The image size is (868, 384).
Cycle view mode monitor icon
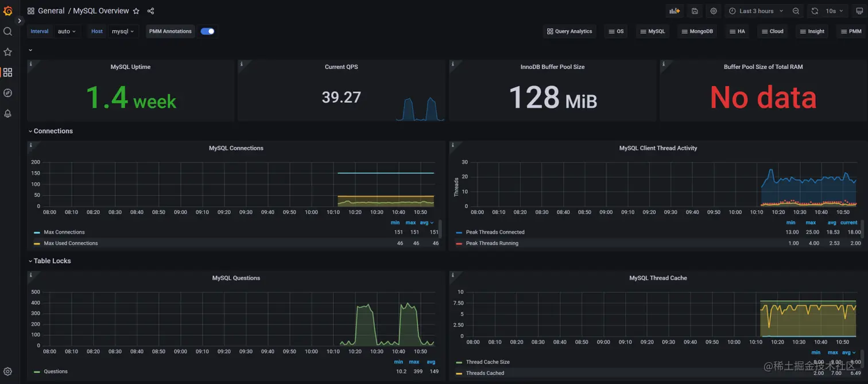859,11
